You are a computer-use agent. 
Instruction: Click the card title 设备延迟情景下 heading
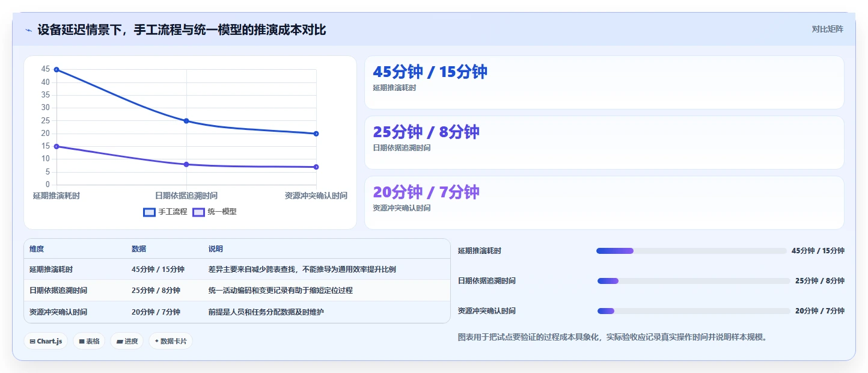(182, 29)
